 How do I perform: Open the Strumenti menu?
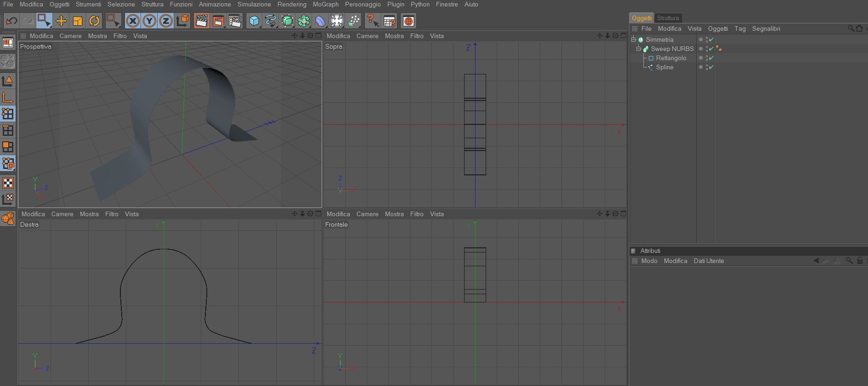click(x=88, y=4)
